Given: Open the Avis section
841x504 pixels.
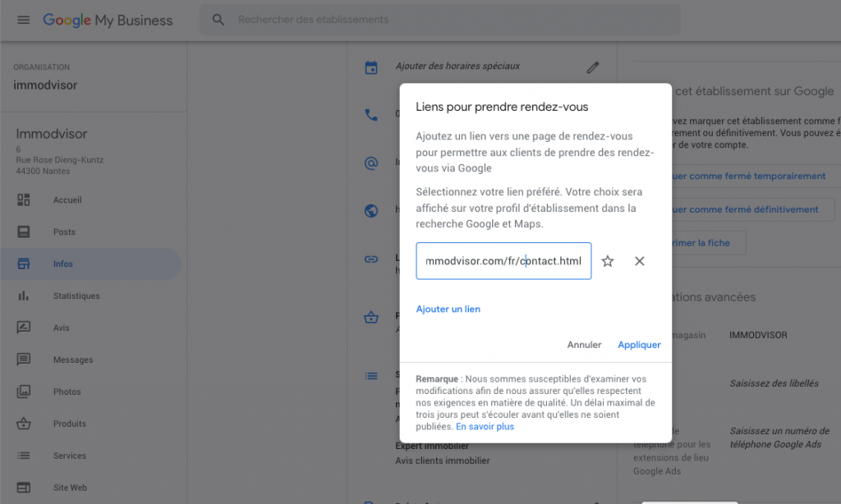Looking at the screenshot, I should point(25,328).
